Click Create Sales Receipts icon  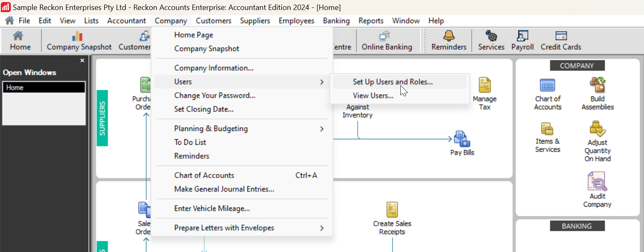coord(392,219)
